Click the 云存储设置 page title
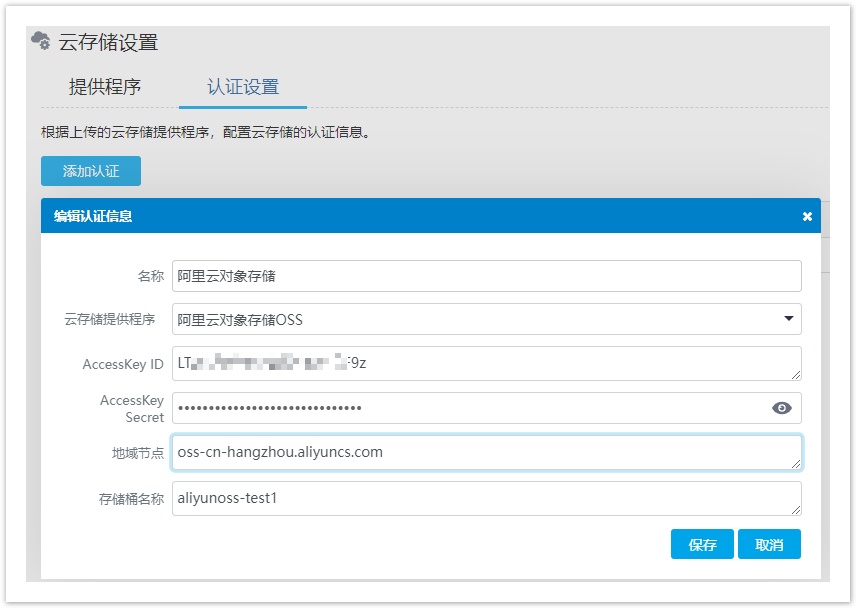Screen dimensions: 856x608 108,42
